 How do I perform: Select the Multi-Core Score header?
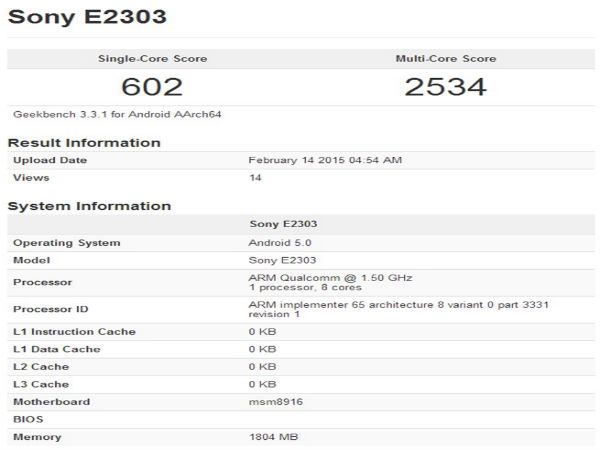click(x=446, y=59)
